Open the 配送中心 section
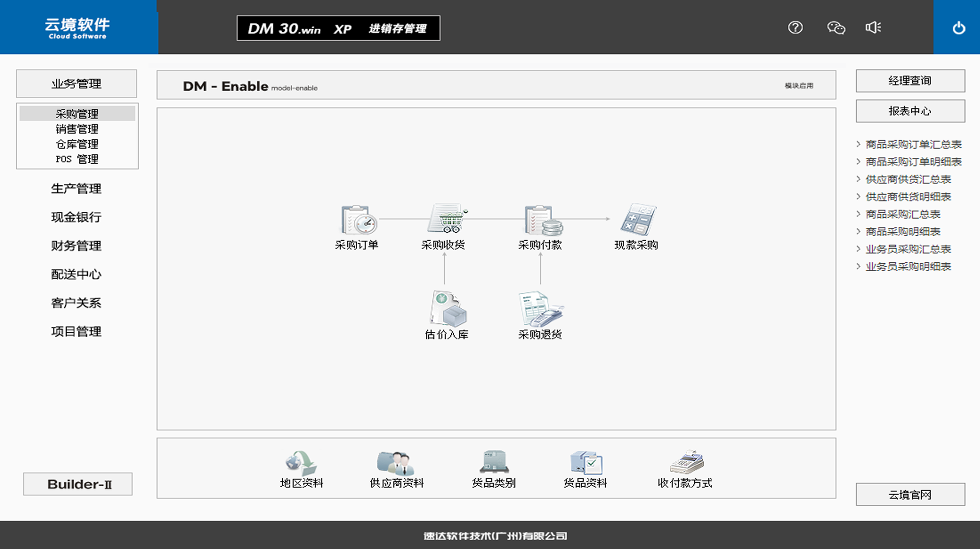 76,274
